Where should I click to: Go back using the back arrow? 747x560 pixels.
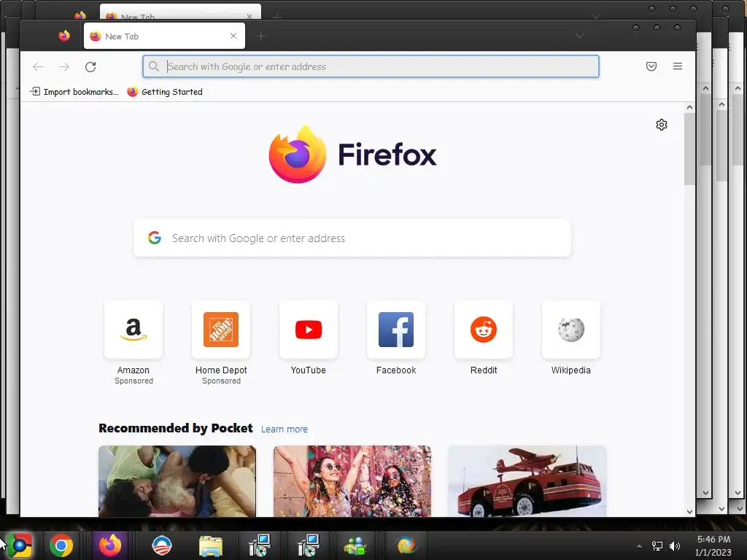38,66
